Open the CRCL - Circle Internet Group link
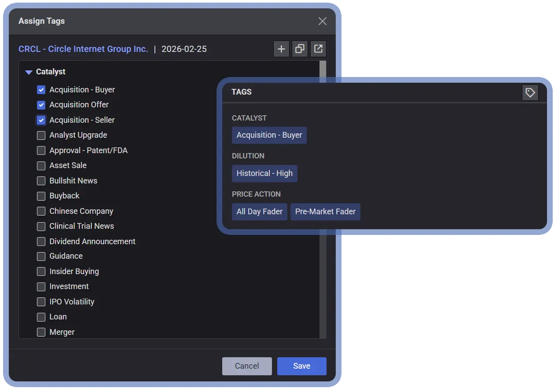The width and height of the screenshot is (558, 392). coord(83,49)
